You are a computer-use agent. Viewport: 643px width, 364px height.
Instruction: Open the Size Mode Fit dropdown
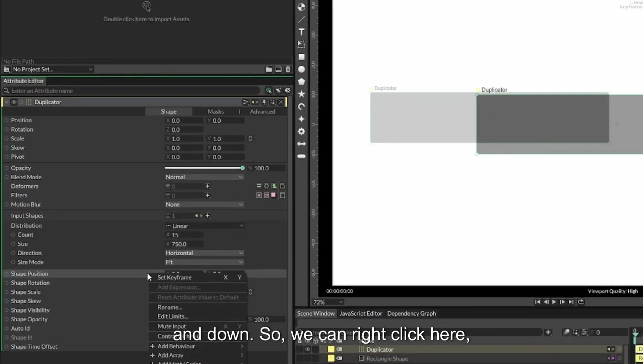click(204, 262)
